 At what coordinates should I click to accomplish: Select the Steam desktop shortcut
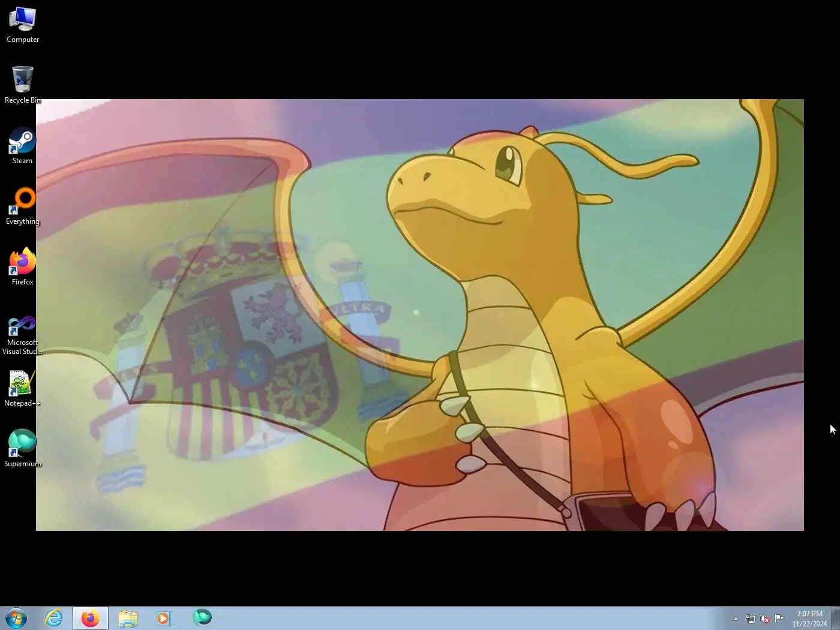click(22, 146)
